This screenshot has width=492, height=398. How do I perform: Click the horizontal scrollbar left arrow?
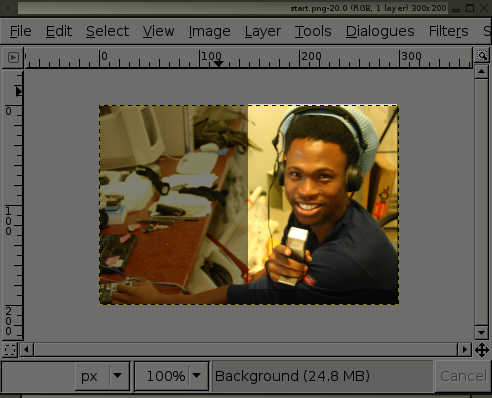pos(26,350)
